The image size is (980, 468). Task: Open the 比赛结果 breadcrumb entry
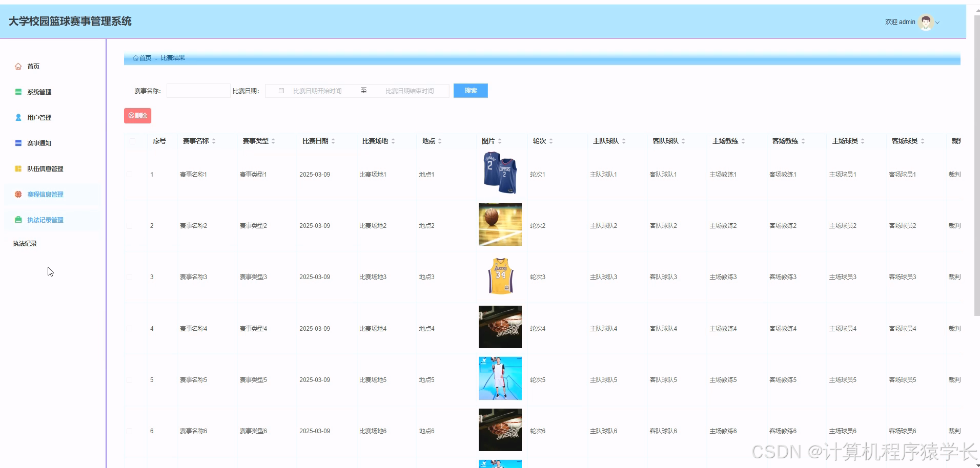tap(171, 57)
